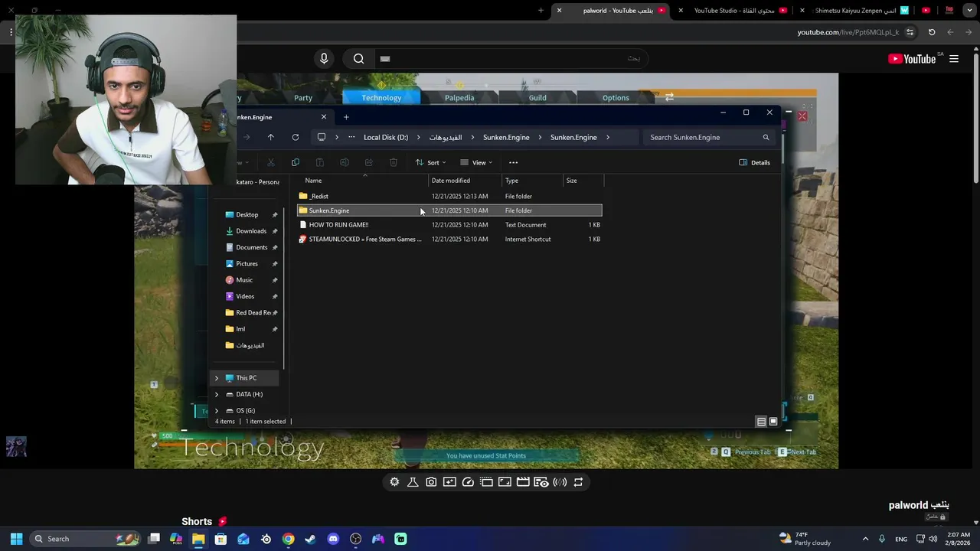Expand the This PC tree node

pyautogui.click(x=217, y=378)
